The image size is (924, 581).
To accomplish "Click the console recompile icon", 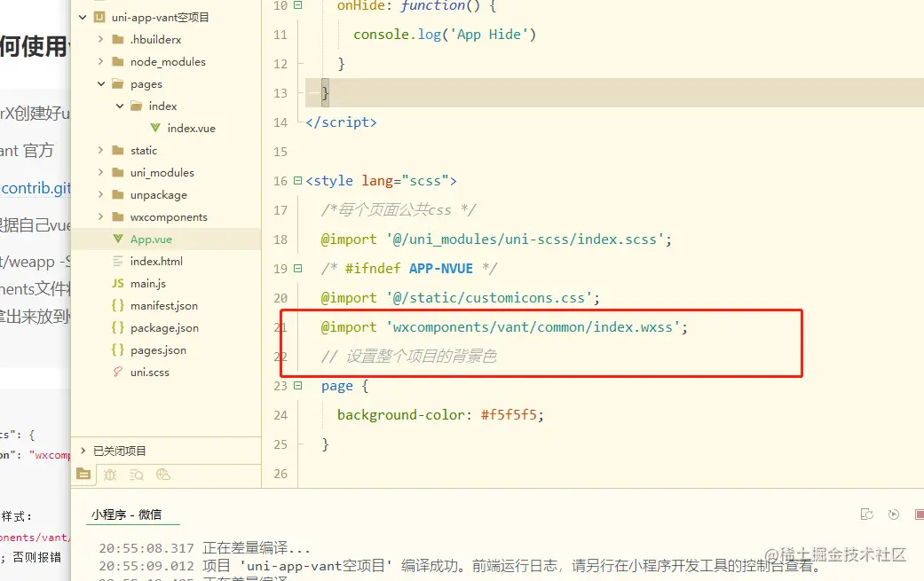I will (867, 514).
